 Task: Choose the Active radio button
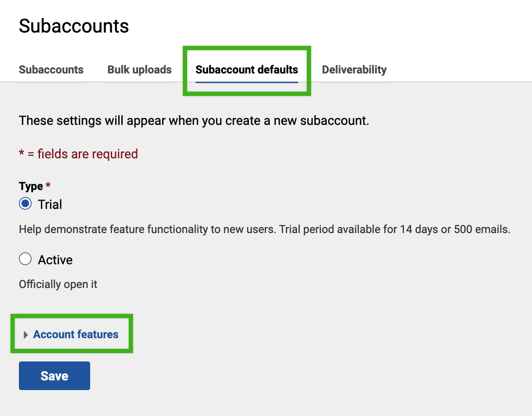[26, 259]
